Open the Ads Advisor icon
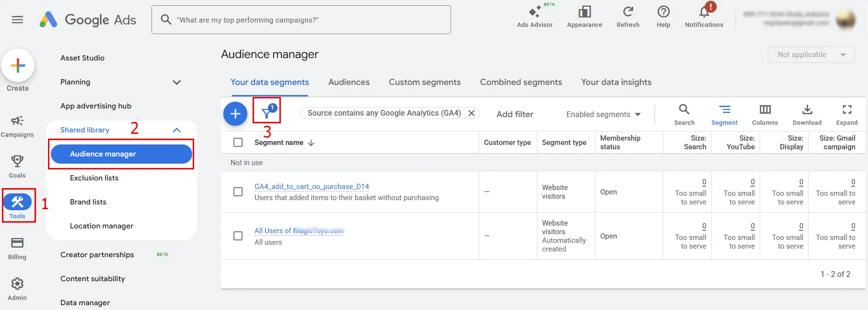The image size is (868, 310). (534, 12)
